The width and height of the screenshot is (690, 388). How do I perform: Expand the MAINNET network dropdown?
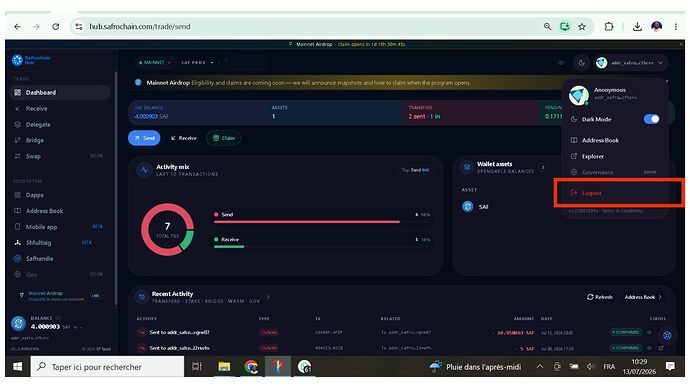coord(154,62)
